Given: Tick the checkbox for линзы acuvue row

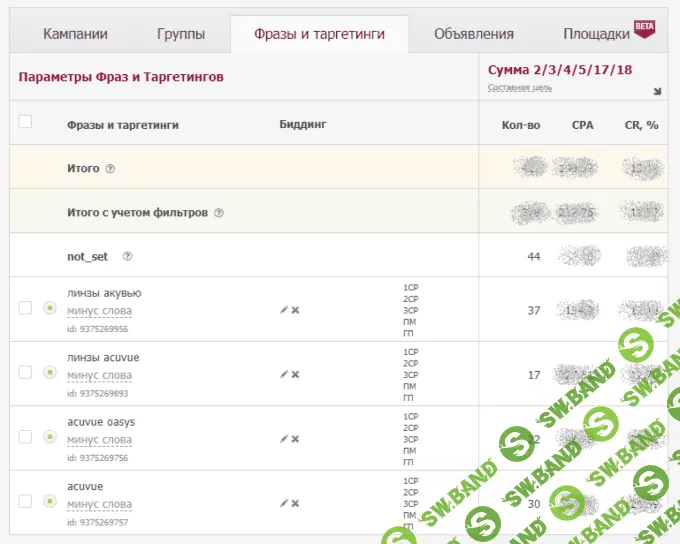Looking at the screenshot, I should [x=25, y=372].
